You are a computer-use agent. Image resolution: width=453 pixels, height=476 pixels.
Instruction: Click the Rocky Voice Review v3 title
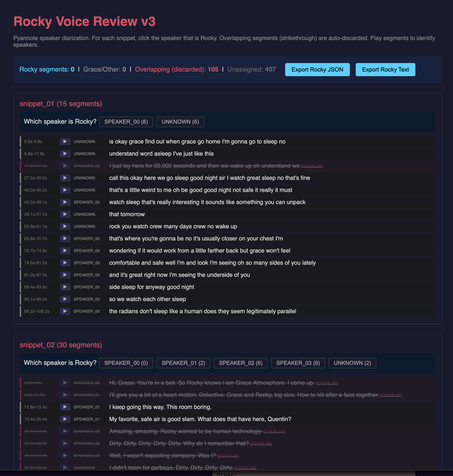(x=85, y=21)
